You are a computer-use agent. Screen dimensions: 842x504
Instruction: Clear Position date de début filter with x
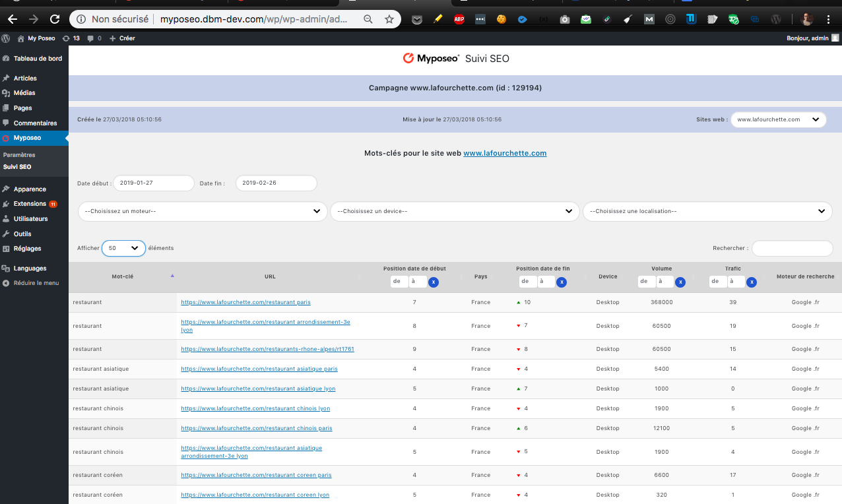coord(434,282)
